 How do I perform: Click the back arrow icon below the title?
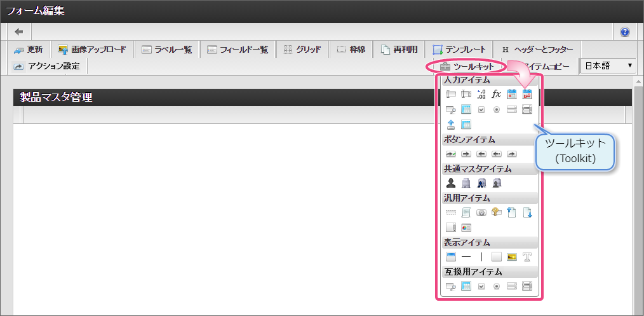19,32
